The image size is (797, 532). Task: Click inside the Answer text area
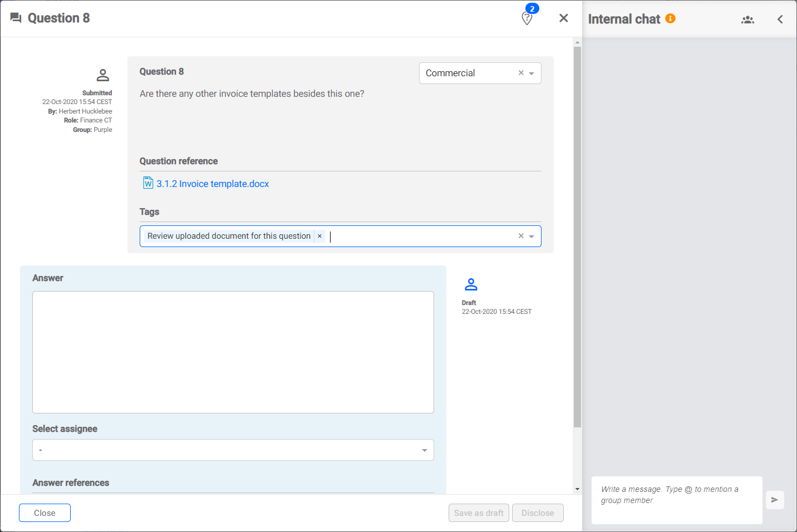[233, 352]
